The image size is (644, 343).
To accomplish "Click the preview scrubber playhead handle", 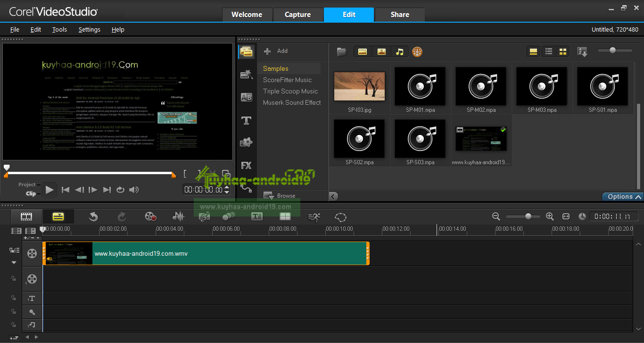I will coord(7,167).
